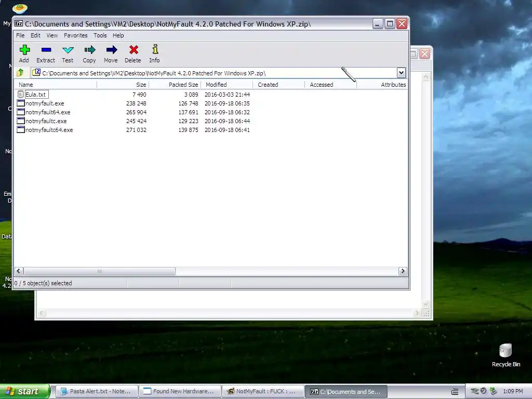Click the notmyfaultc64.exe file icon

tap(21, 129)
